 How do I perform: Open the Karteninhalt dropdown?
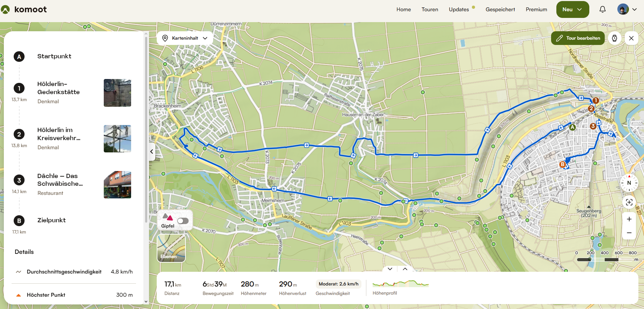185,38
